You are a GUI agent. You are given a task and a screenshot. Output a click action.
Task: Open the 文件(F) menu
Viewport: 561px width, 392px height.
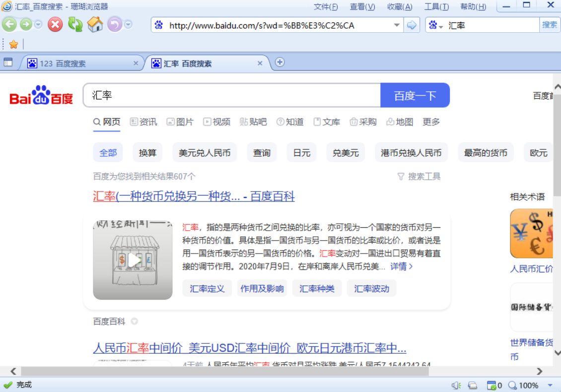point(326,7)
